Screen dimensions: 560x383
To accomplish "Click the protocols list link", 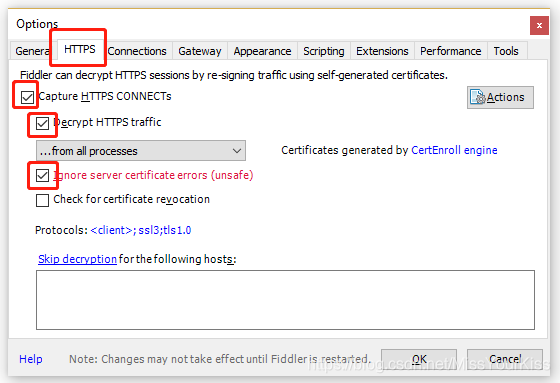I will click(141, 230).
